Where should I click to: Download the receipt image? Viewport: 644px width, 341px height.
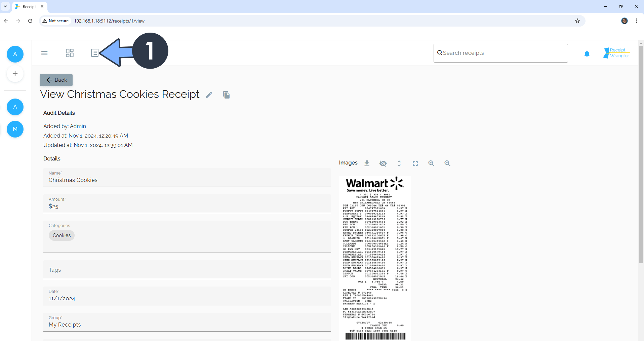(367, 163)
